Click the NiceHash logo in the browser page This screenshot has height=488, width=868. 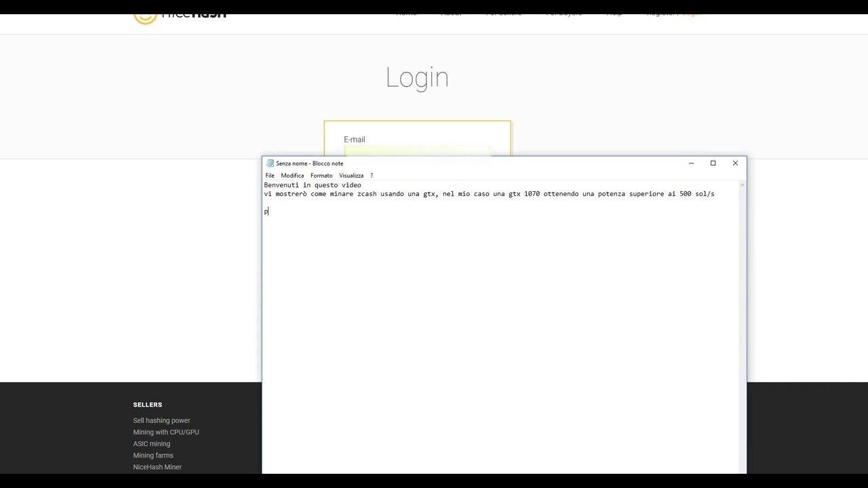(180, 18)
